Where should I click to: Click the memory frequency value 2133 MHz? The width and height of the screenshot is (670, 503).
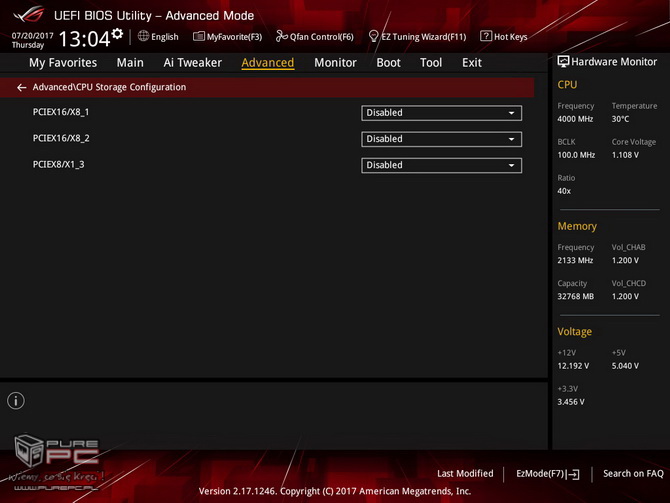(575, 260)
